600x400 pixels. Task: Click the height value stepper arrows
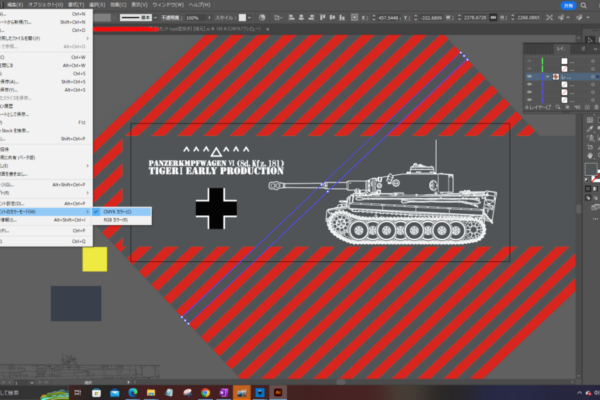pos(513,18)
